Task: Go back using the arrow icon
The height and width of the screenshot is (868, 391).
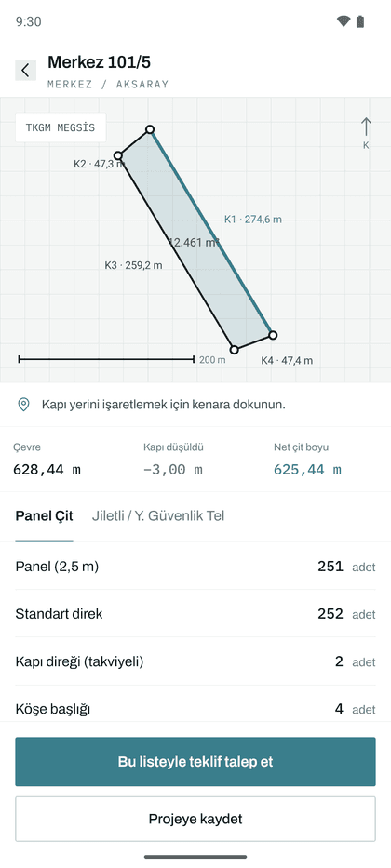Action: pos(25,71)
